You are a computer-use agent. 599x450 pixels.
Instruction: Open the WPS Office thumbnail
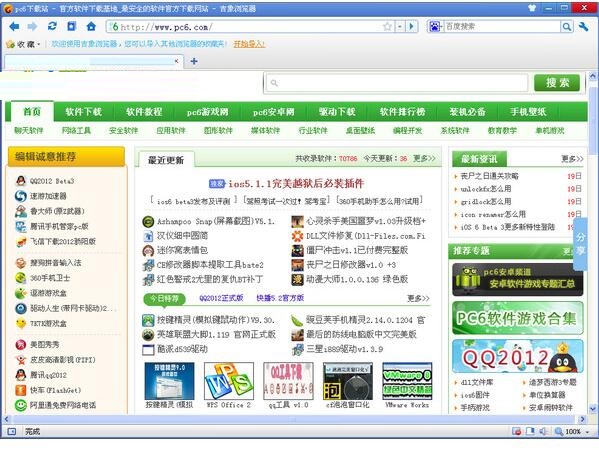tap(229, 381)
